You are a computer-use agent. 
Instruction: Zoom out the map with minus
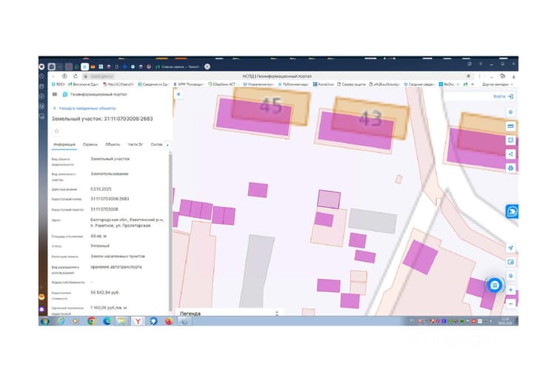pyautogui.click(x=511, y=304)
